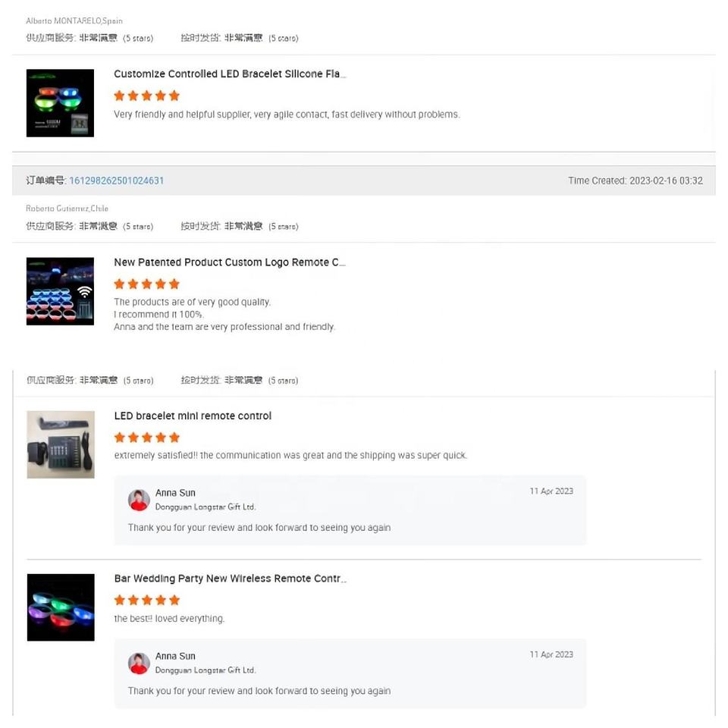Click the star rating under LED bracelet mini remote

pyautogui.click(x=146, y=438)
